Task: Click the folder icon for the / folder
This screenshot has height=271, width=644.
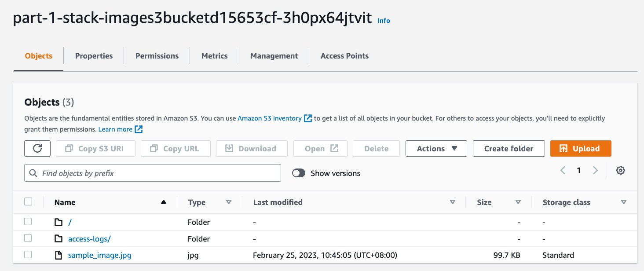Action: tap(59, 222)
